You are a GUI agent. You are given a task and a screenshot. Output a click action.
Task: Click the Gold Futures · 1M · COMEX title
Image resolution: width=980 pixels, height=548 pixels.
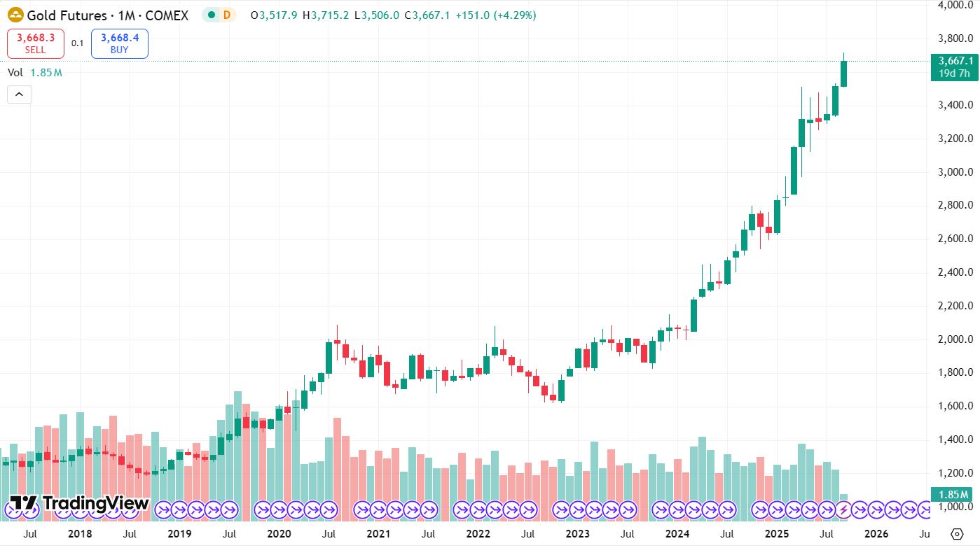tap(107, 15)
